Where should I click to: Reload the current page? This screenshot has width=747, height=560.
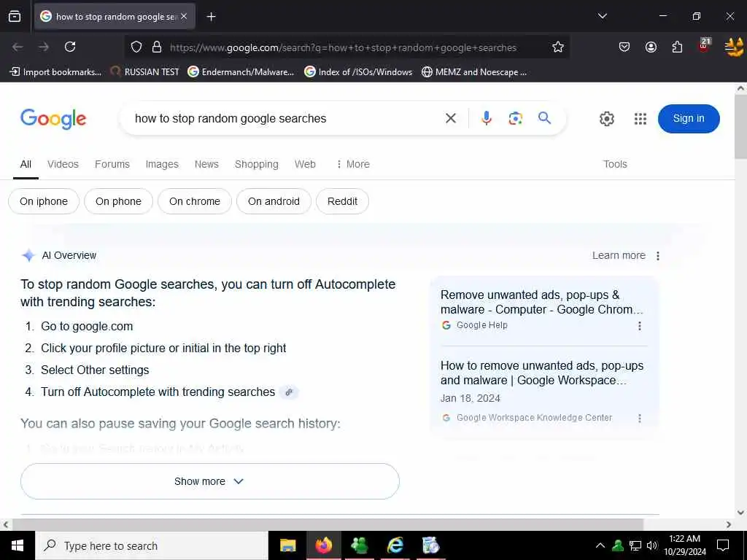tap(70, 47)
